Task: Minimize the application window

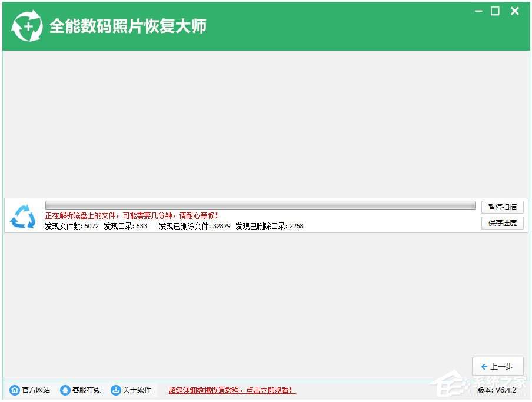Action: pyautogui.click(x=478, y=11)
